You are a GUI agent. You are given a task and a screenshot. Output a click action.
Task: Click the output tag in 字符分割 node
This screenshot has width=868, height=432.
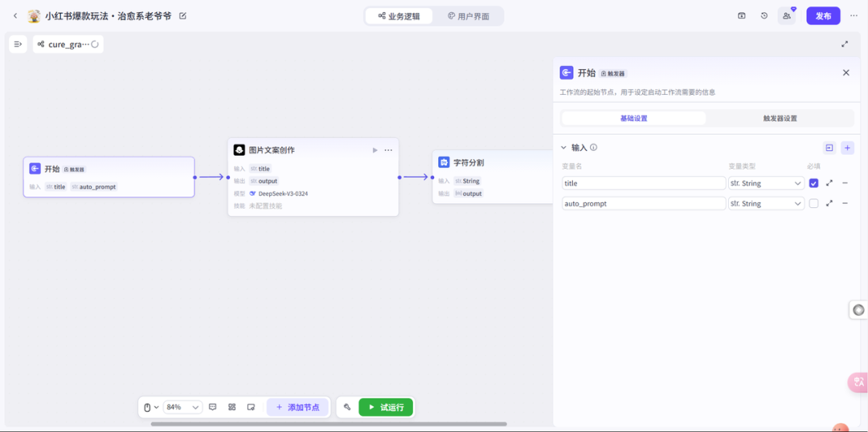pos(469,194)
